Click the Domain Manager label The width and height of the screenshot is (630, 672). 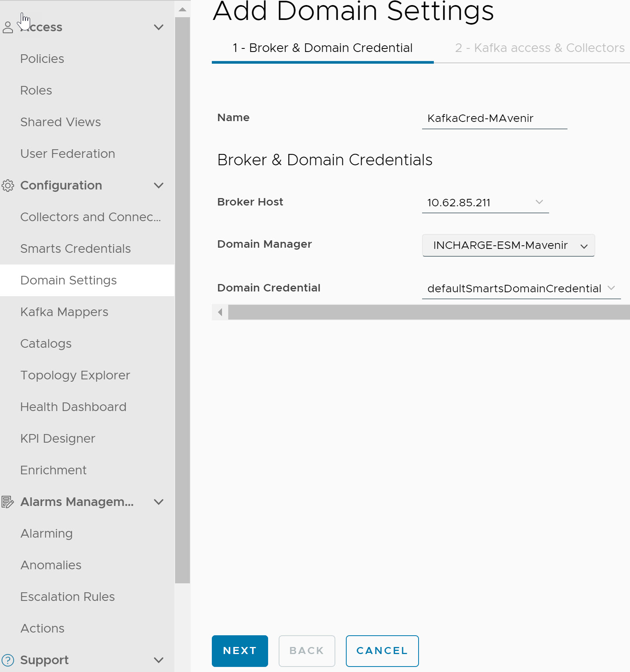tap(265, 244)
